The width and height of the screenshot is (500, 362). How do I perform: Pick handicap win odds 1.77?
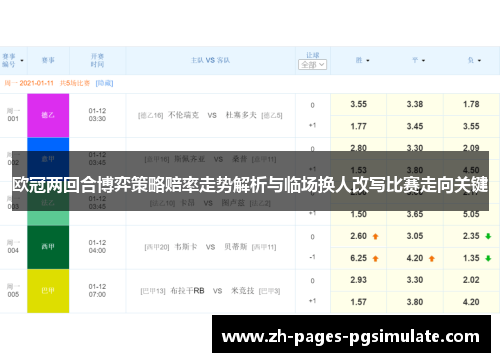359,127
